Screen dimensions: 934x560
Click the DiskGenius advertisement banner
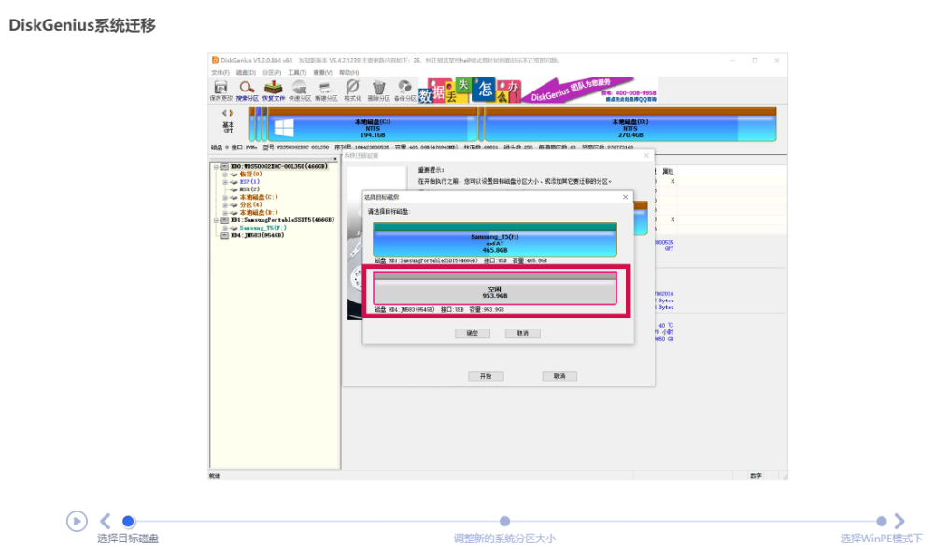coord(538,91)
